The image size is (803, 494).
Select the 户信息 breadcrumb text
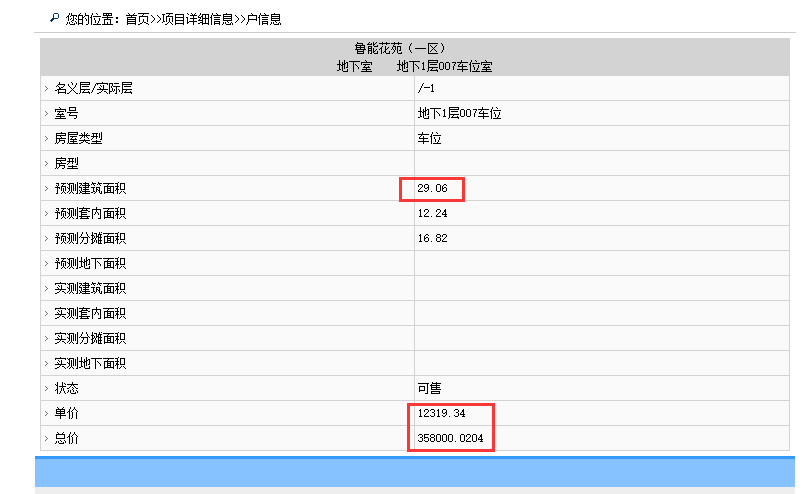coord(264,19)
